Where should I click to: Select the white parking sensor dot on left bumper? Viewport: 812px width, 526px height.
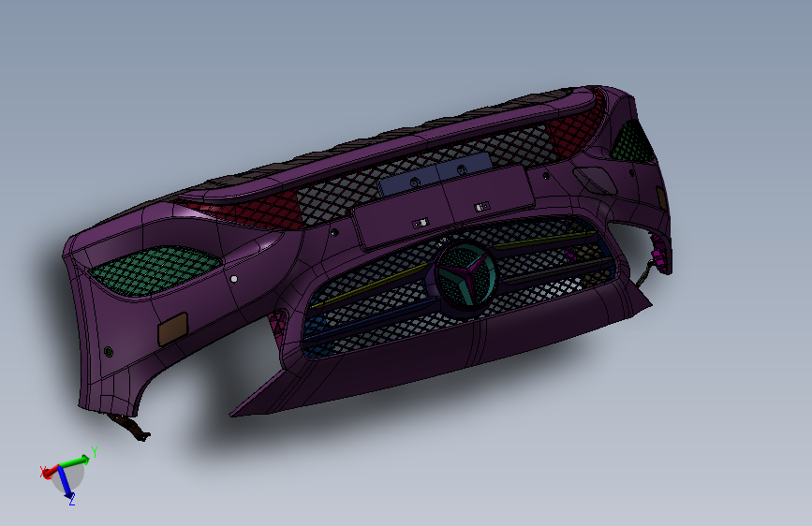tap(234, 279)
